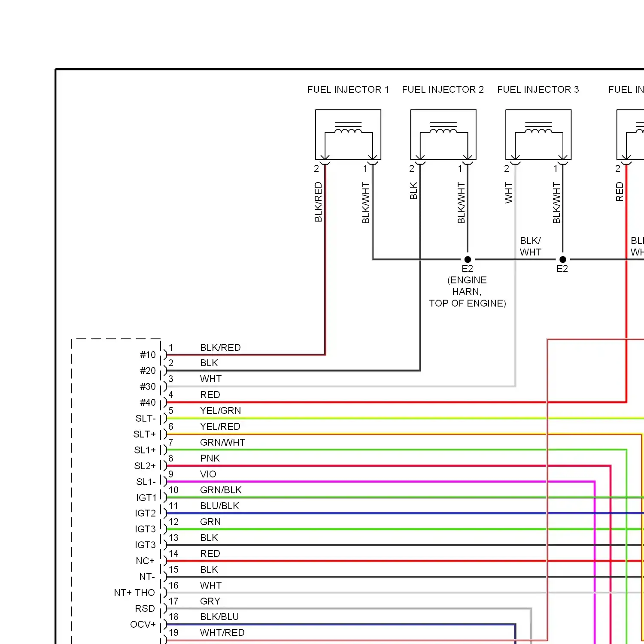This screenshot has width=644, height=644.
Task: Click the vertical RED label under Injector 4
Action: [x=620, y=191]
